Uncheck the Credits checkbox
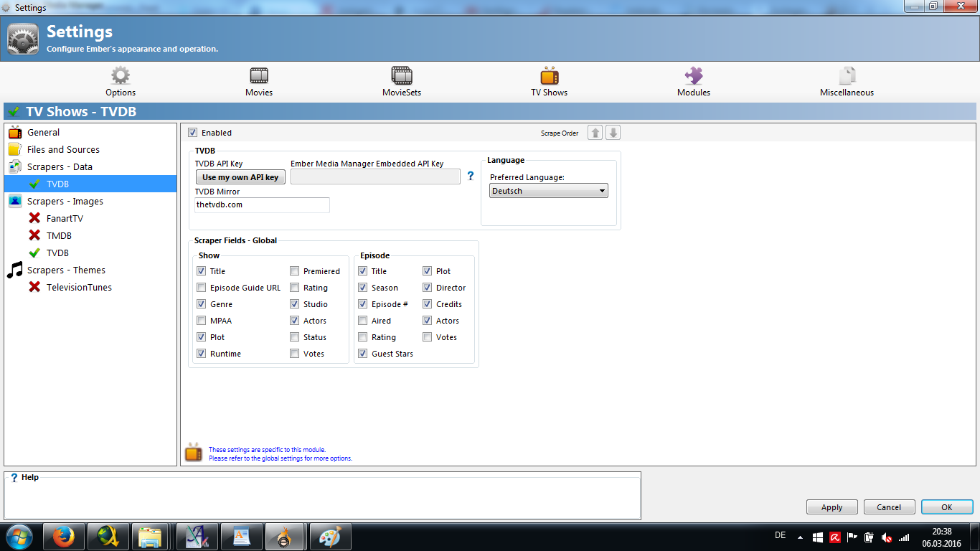The width and height of the screenshot is (980, 551). (x=428, y=304)
